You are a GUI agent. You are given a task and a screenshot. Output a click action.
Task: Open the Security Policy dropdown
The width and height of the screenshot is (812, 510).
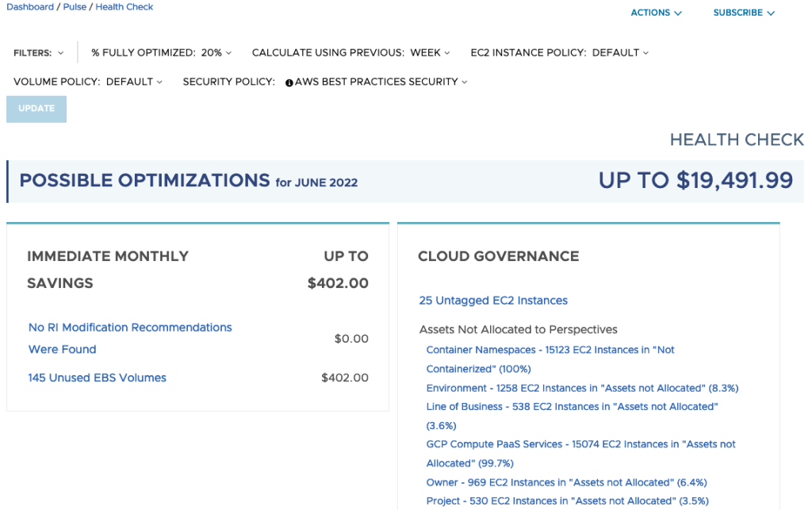click(x=377, y=82)
